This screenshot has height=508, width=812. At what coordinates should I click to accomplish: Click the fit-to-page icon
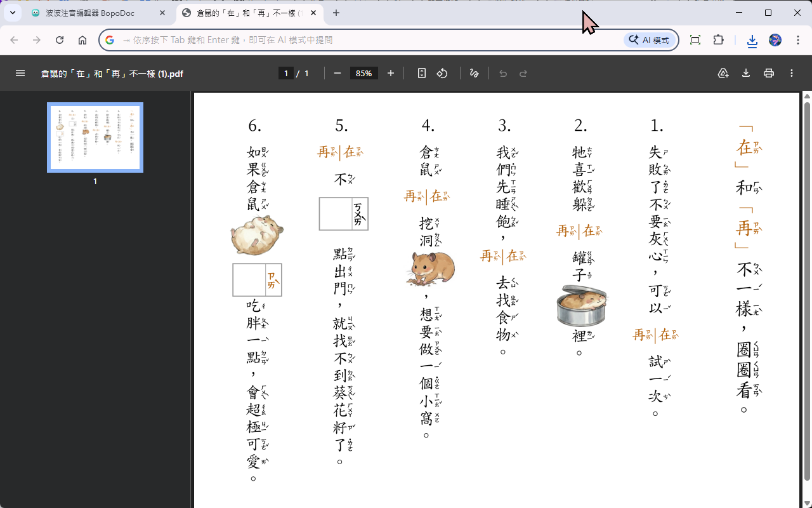point(421,73)
